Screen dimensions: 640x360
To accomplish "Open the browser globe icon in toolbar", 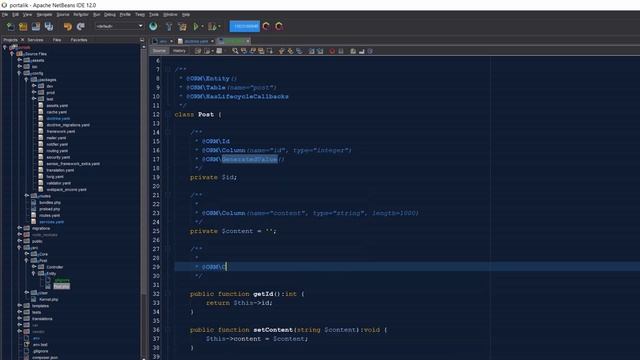I will (153, 27).
